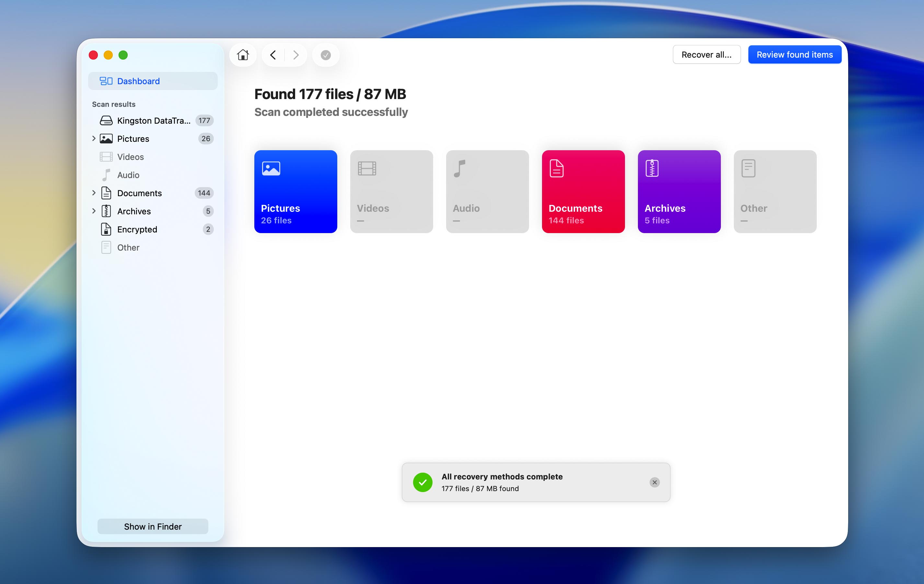Click the sidebar Videos film icon
The width and height of the screenshot is (924, 584).
coord(106,156)
